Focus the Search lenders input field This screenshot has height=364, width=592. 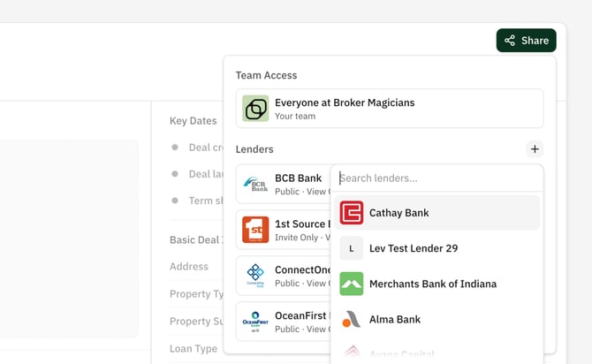(436, 178)
